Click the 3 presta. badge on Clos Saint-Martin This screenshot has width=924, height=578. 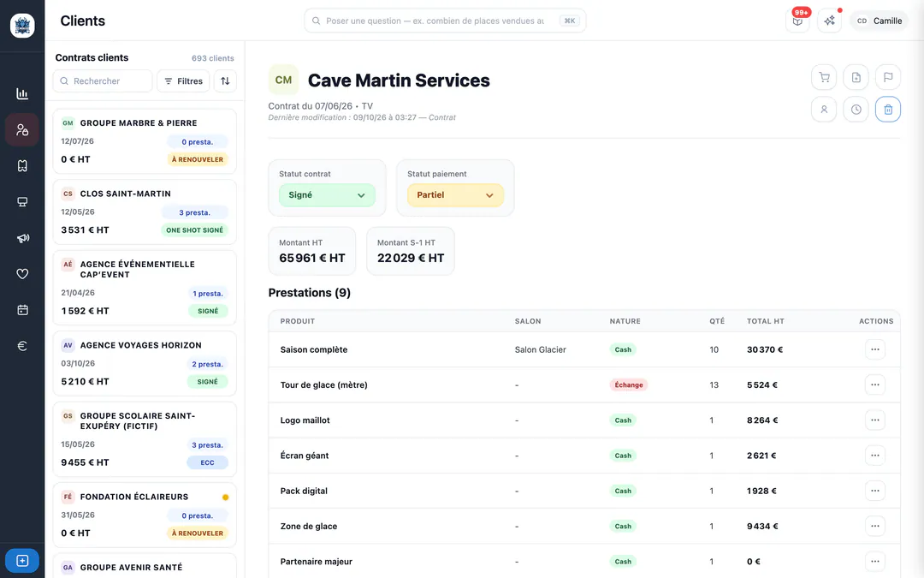(x=194, y=212)
